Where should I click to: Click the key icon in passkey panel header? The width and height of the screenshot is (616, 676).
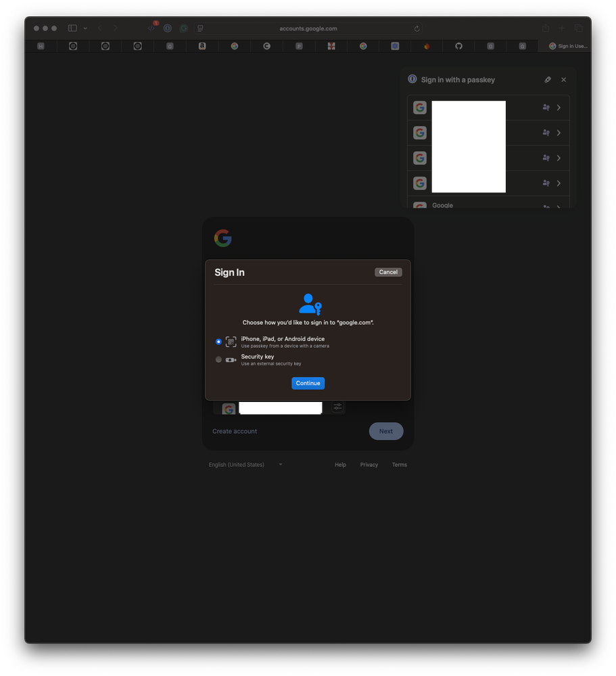pyautogui.click(x=548, y=80)
